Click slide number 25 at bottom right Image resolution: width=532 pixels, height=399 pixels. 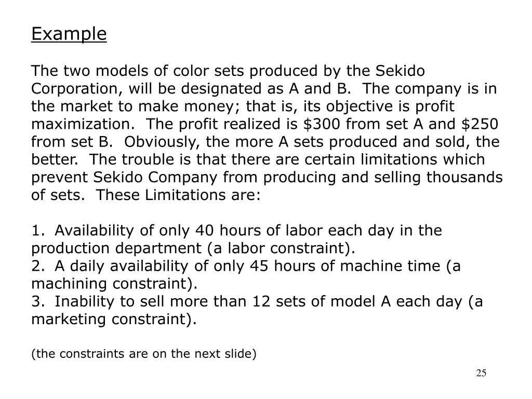pos(481,374)
